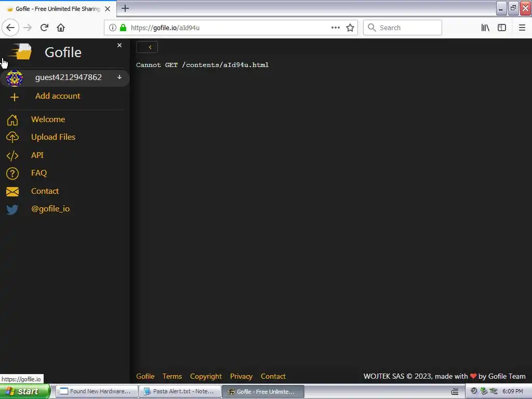Click the Gofile logo icon in sidebar
532x399 pixels.
point(20,52)
